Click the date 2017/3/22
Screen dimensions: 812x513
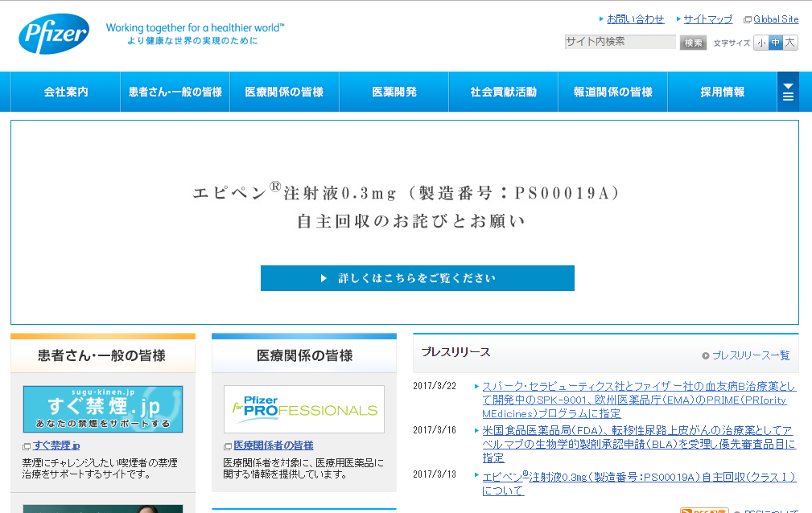point(435,386)
